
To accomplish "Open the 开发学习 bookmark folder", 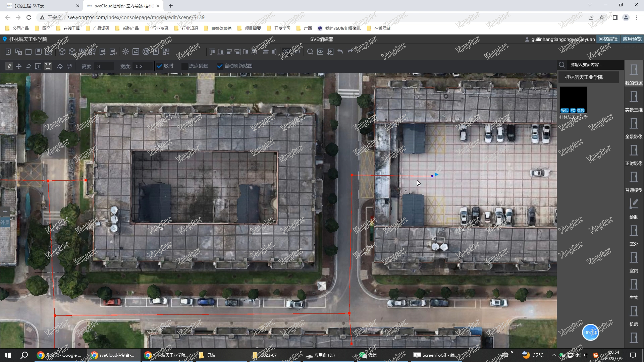I will tap(279, 28).
